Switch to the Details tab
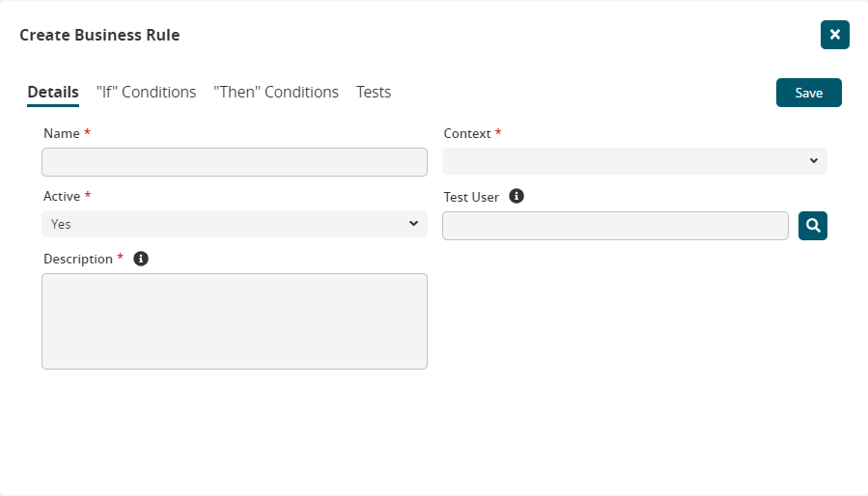868x496 pixels. point(53,93)
